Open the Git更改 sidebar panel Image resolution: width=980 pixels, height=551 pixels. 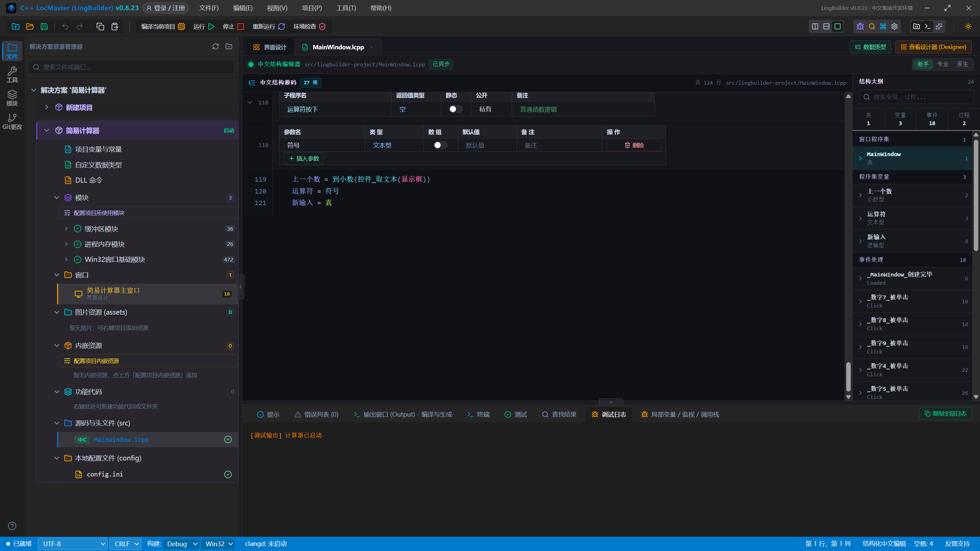[x=12, y=122]
